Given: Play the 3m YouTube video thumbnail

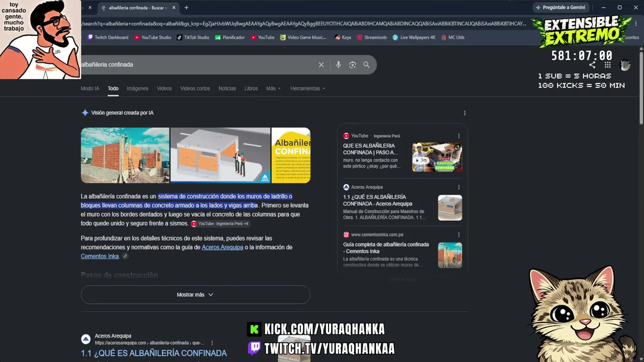Looking at the screenshot, I should click(437, 157).
